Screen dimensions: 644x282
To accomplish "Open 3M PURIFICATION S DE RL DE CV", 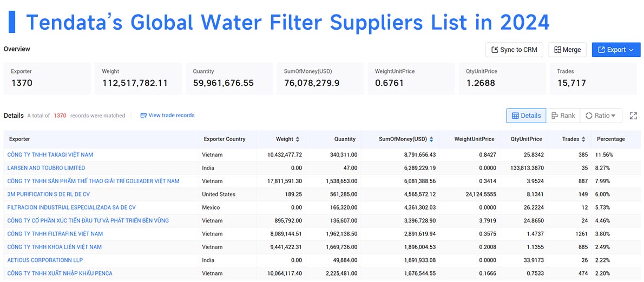I will click(49, 194).
